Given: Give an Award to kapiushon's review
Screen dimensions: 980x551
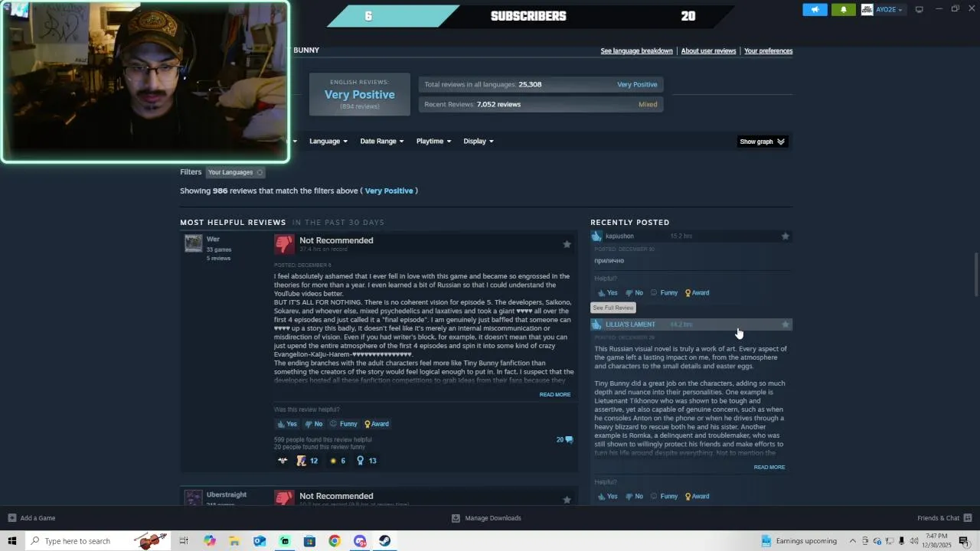Looking at the screenshot, I should tap(697, 293).
